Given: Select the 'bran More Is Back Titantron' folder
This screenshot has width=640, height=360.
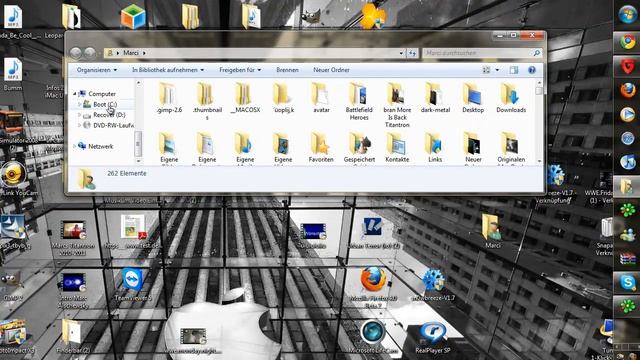Looking at the screenshot, I should (397, 105).
